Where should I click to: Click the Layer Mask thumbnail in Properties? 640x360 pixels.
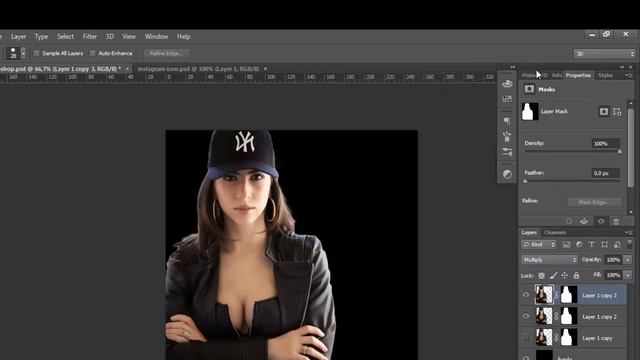click(530, 111)
